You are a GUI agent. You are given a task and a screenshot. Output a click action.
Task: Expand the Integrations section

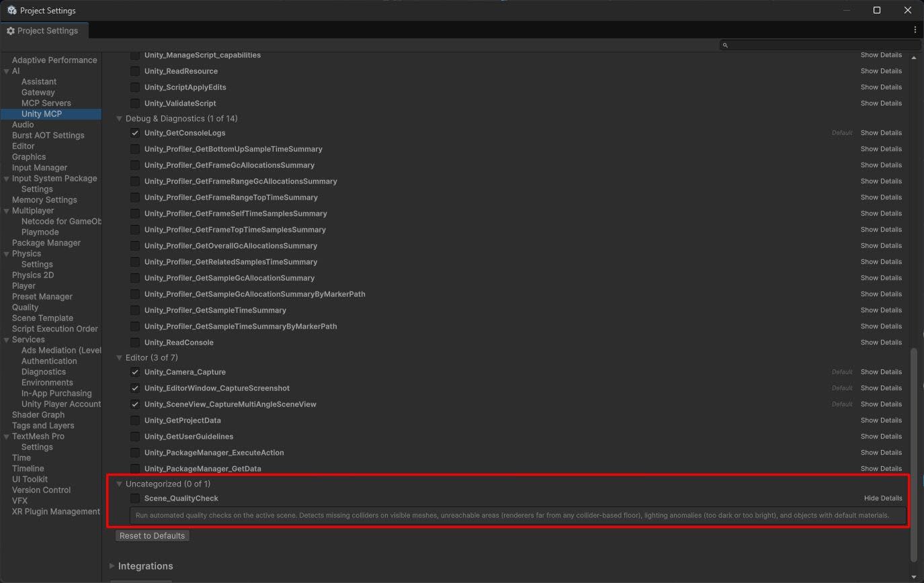(112, 566)
